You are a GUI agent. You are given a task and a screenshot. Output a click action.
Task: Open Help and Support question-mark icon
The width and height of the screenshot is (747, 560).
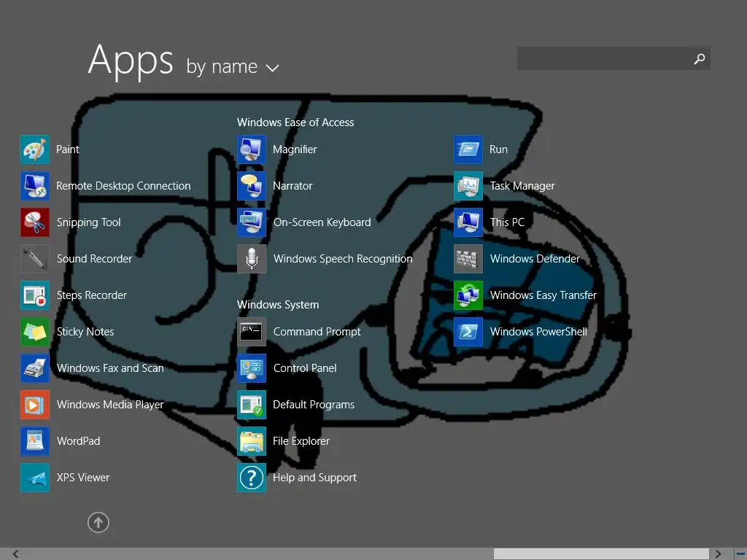(252, 477)
